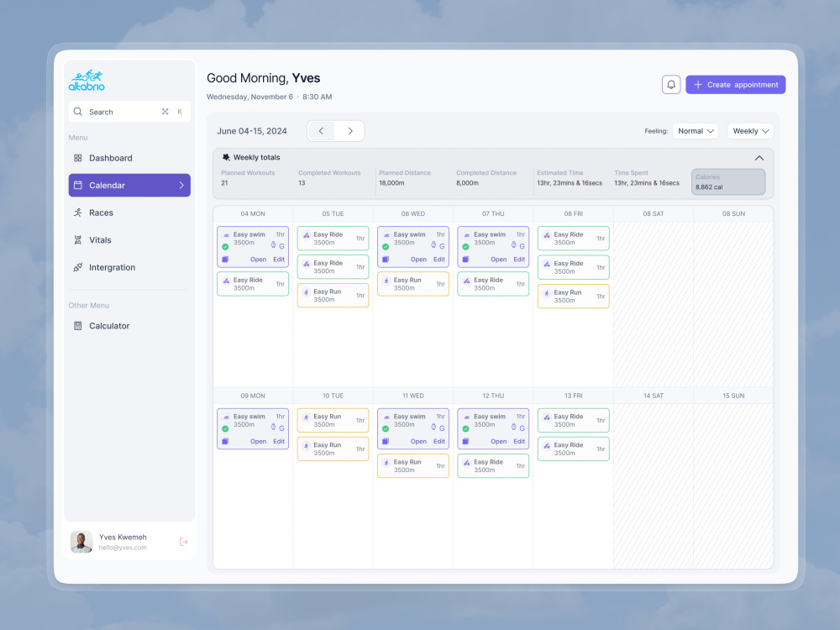Click the G icon on 12 THU Easy swim

[522, 428]
